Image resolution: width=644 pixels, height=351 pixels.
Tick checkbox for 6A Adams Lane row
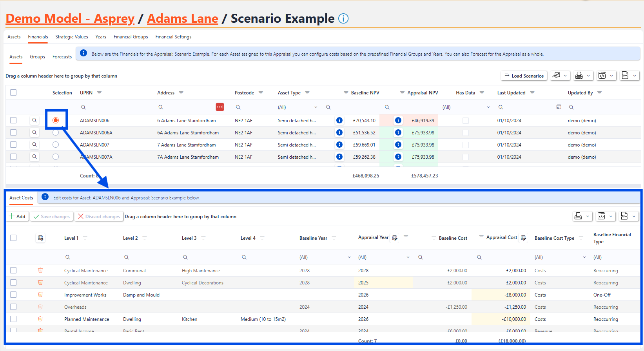pyautogui.click(x=13, y=133)
